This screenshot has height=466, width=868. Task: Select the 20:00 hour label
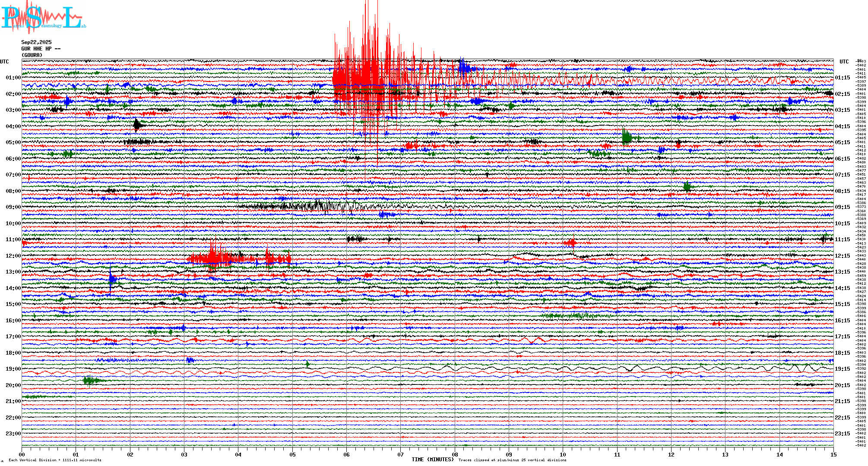coord(13,385)
